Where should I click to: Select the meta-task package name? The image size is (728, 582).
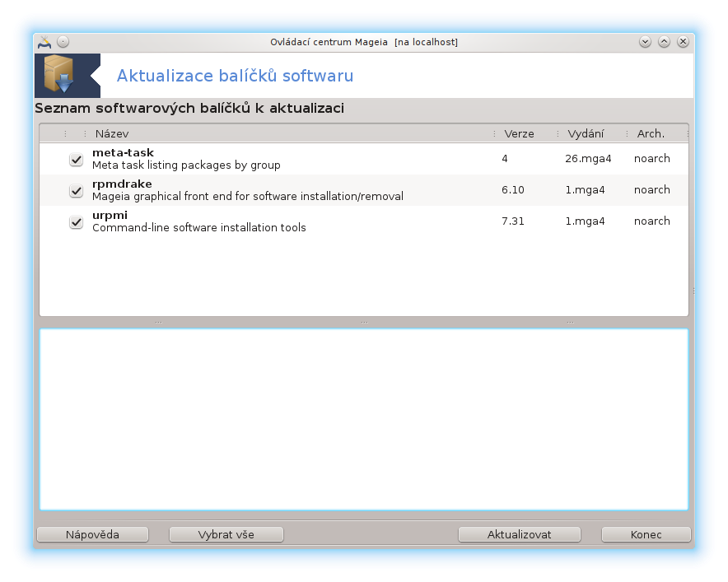click(x=123, y=152)
